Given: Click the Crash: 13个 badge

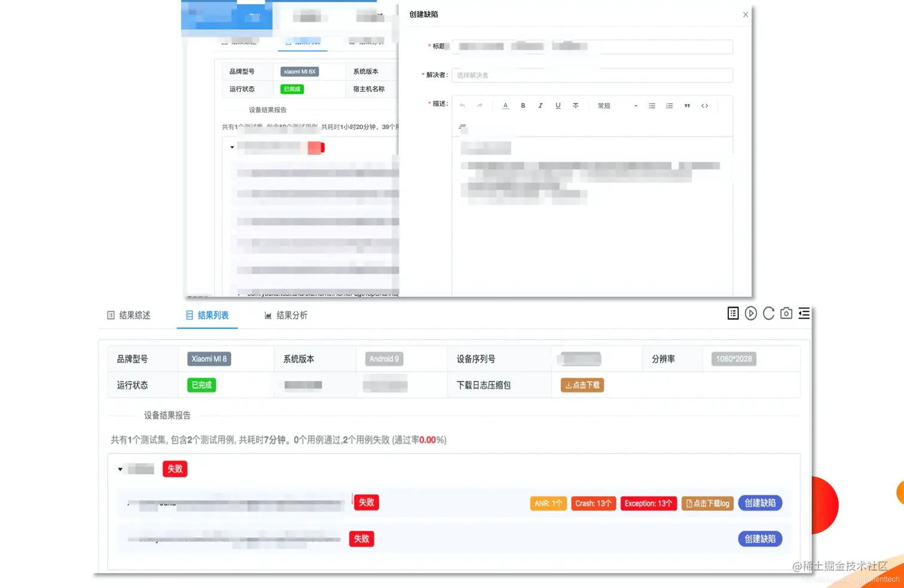Looking at the screenshot, I should pyautogui.click(x=593, y=503).
